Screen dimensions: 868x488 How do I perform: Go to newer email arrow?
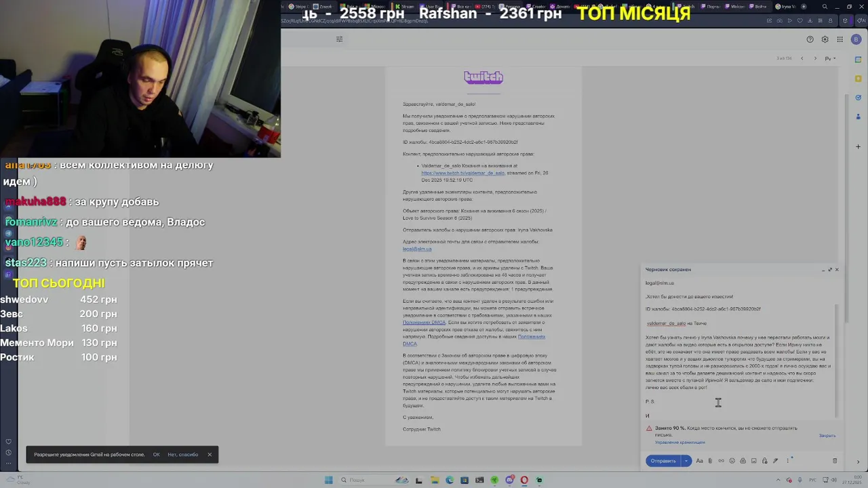802,58
